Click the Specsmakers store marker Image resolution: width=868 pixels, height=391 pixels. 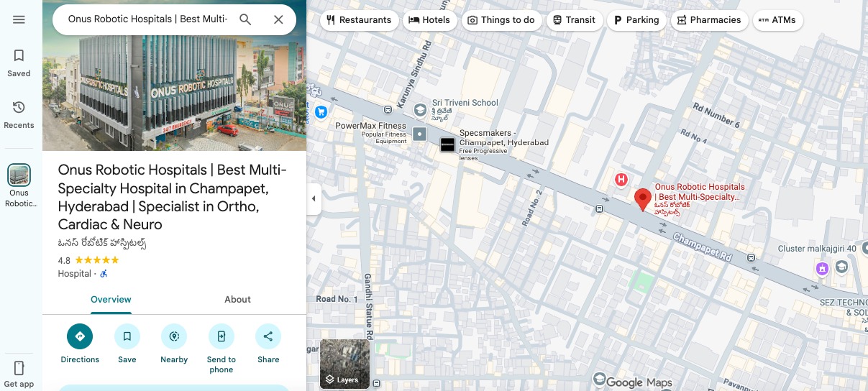click(x=447, y=144)
